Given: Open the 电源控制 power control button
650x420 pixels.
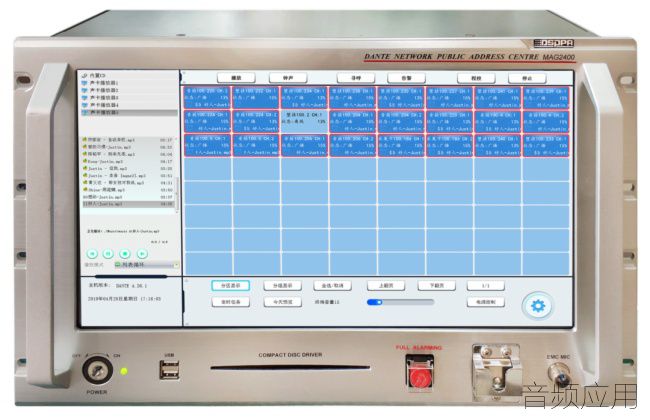Looking at the screenshot, I should (485, 302).
